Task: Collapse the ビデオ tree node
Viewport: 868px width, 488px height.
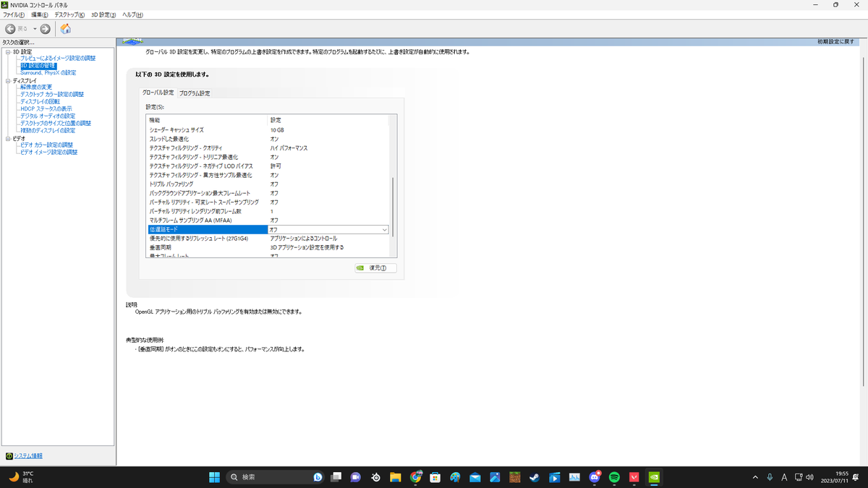Action: click(x=8, y=138)
